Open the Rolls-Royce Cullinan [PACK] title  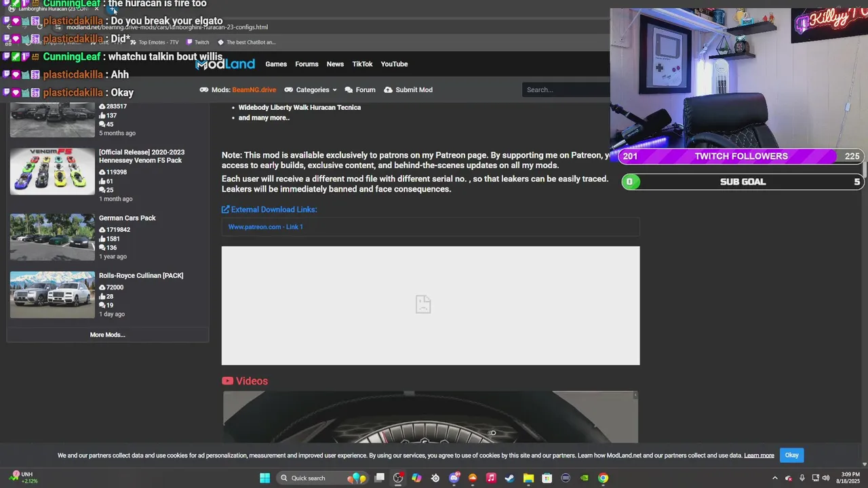click(x=141, y=276)
